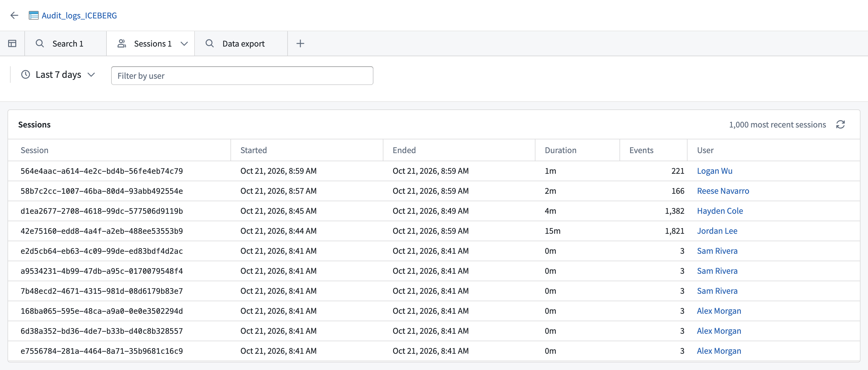Image resolution: width=868 pixels, height=370 pixels.
Task: Open Alex Morgan for session 6d38a352
Action: (719, 331)
